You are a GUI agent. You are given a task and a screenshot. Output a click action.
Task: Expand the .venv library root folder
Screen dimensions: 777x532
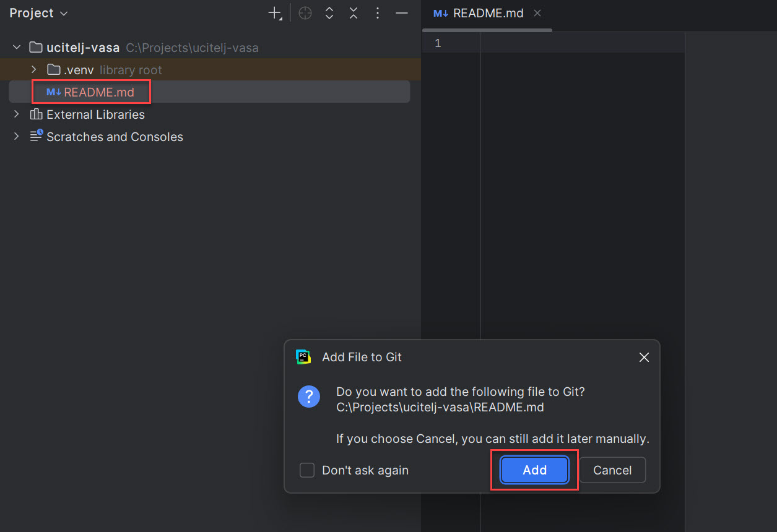click(x=33, y=69)
